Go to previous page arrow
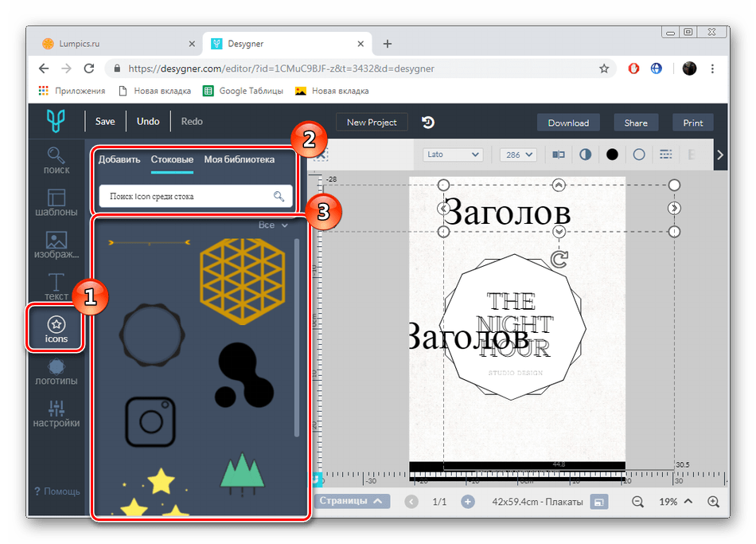Viewport: 756px width, 544px height. pos(411,502)
